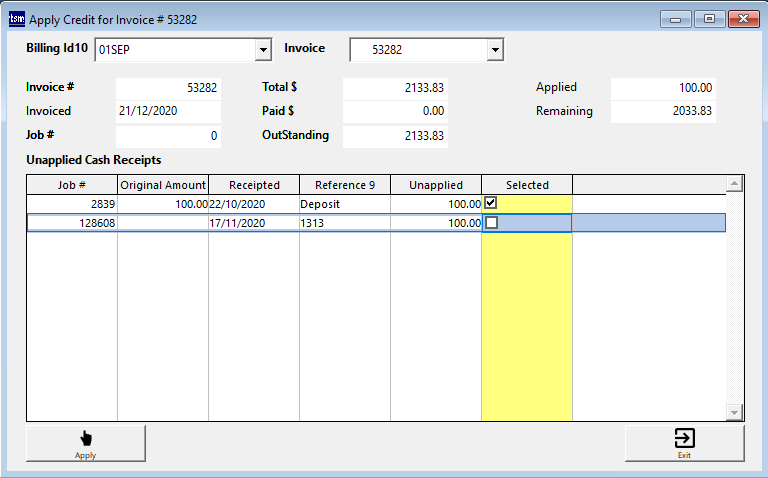Click the Job # column header
768x478 pixels.
pos(72,185)
